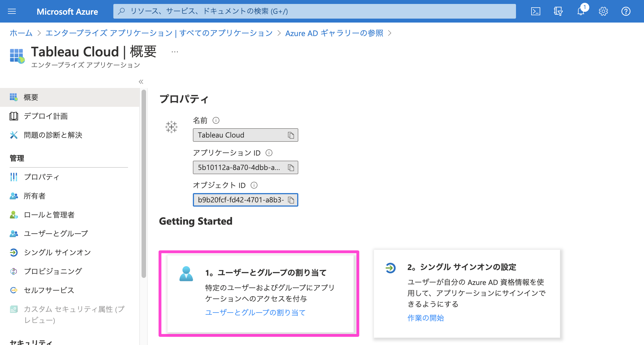Show the 名前 field info tooltip
The image size is (644, 345).
pos(216,120)
